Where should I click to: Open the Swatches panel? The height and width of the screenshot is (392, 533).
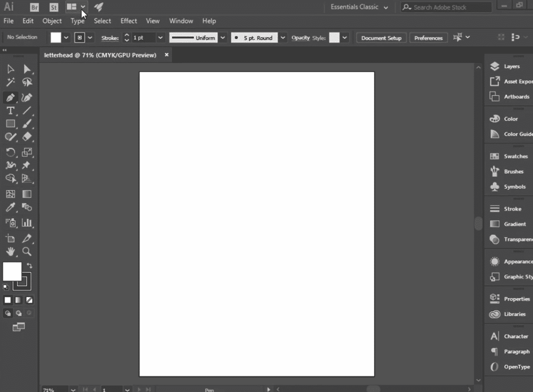pyautogui.click(x=509, y=156)
